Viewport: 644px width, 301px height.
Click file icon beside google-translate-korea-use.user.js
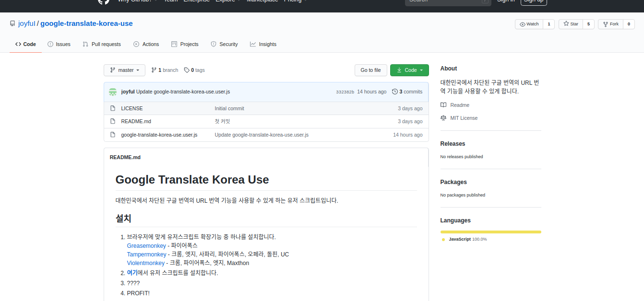click(x=113, y=135)
